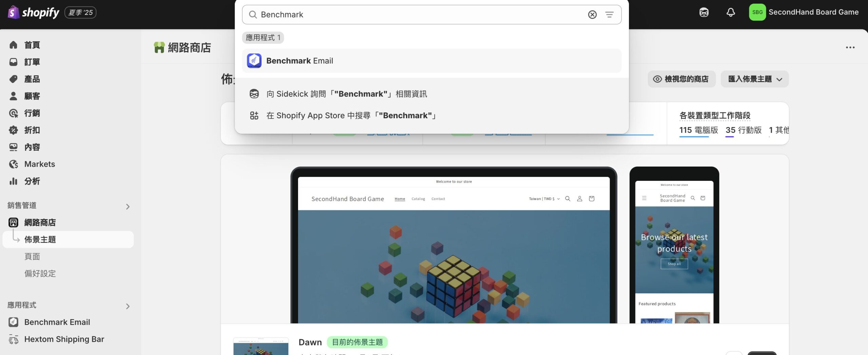This screenshot has width=868, height=355.
Task: Select 115 電腦版 sessions stat
Action: tap(698, 130)
